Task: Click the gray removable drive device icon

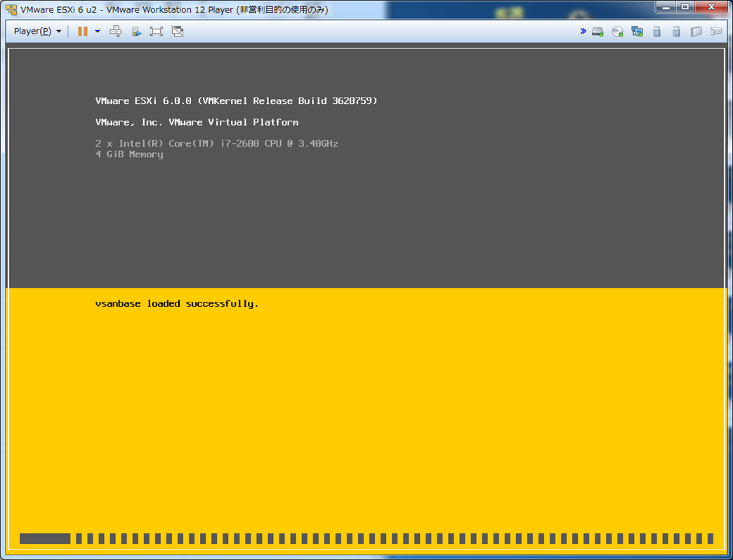Action: pos(696,32)
